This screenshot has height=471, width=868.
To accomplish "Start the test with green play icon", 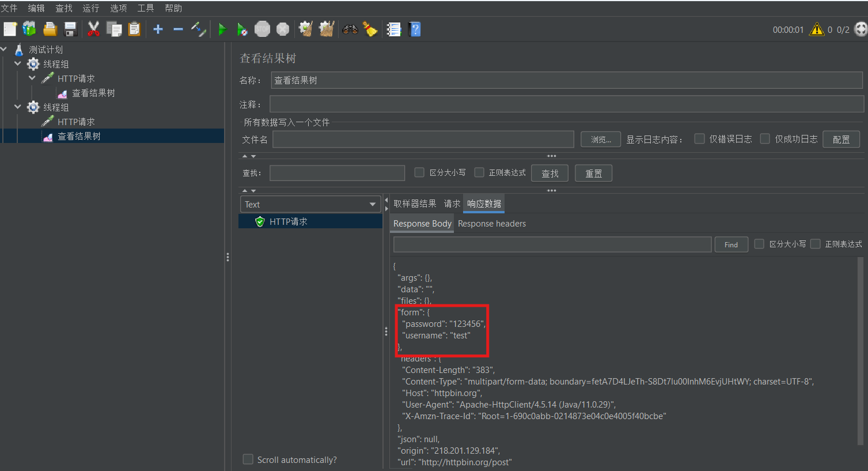I will 222,29.
